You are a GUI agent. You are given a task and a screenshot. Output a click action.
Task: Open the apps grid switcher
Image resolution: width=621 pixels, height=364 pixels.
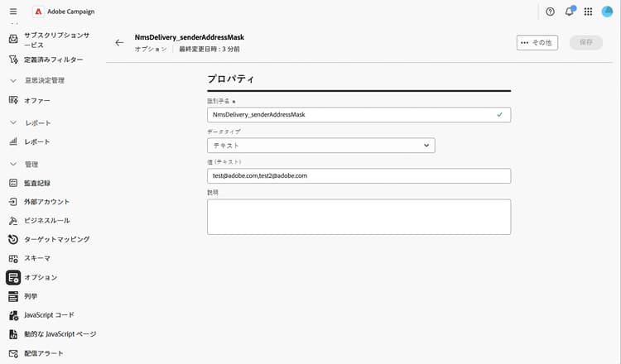point(588,12)
